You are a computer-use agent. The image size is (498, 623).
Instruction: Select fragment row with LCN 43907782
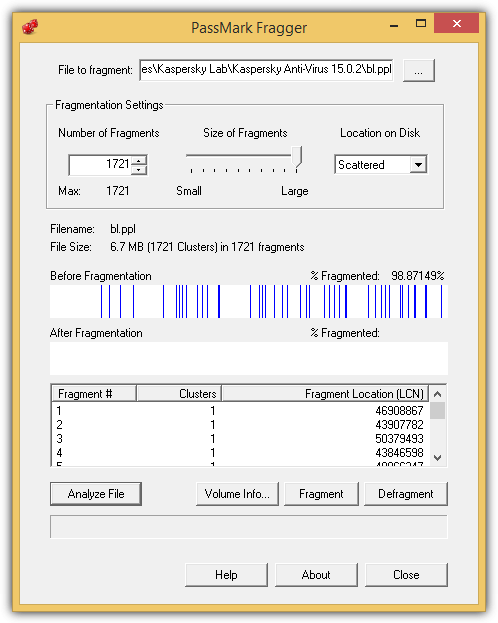[x=240, y=425]
